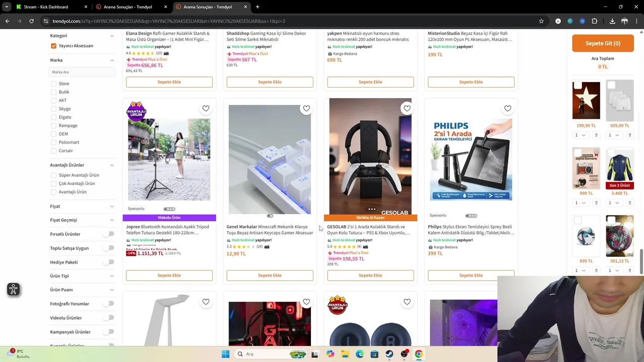Add Elana Design headphone stand to cart
Screen dimensions: 644x362
click(x=169, y=82)
